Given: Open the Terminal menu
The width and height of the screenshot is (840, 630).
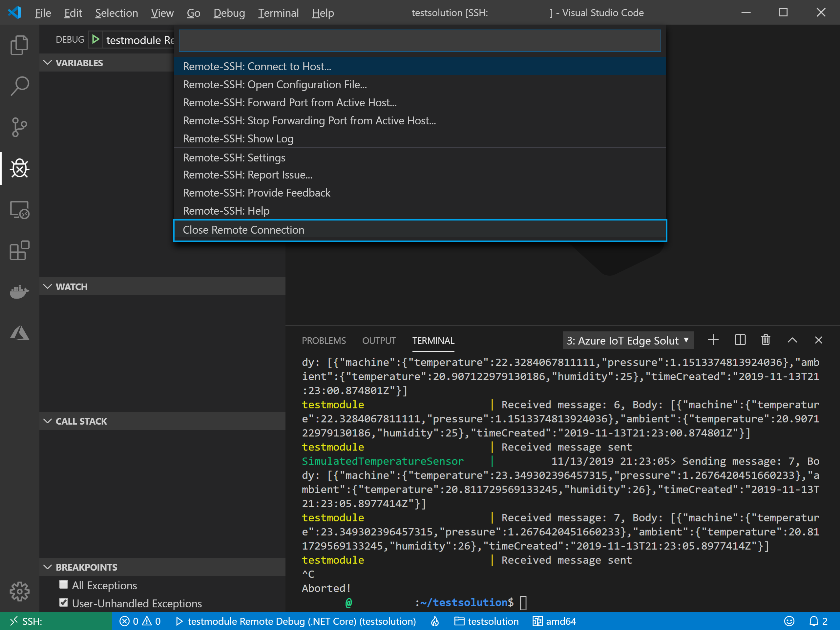Looking at the screenshot, I should coord(278,13).
